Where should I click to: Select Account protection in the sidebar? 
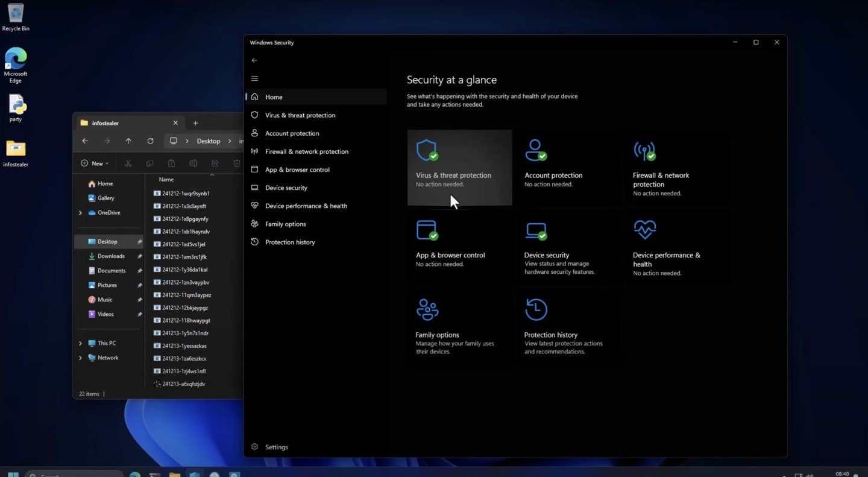click(293, 133)
